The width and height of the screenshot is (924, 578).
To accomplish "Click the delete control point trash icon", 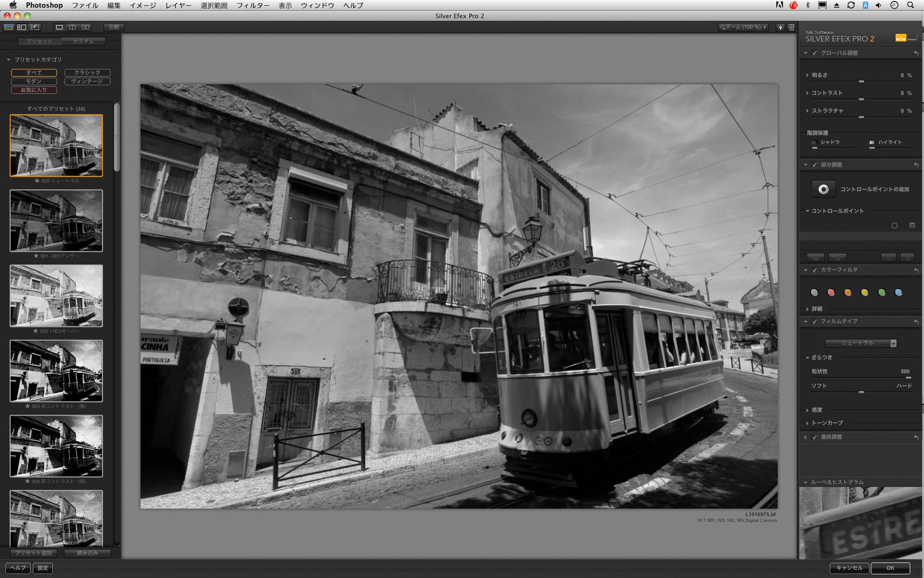I will (908, 258).
